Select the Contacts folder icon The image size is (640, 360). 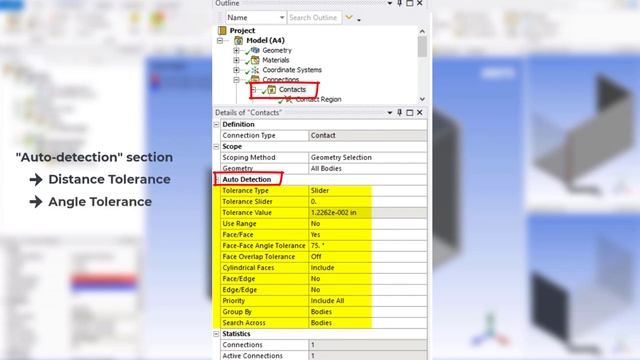pos(272,89)
